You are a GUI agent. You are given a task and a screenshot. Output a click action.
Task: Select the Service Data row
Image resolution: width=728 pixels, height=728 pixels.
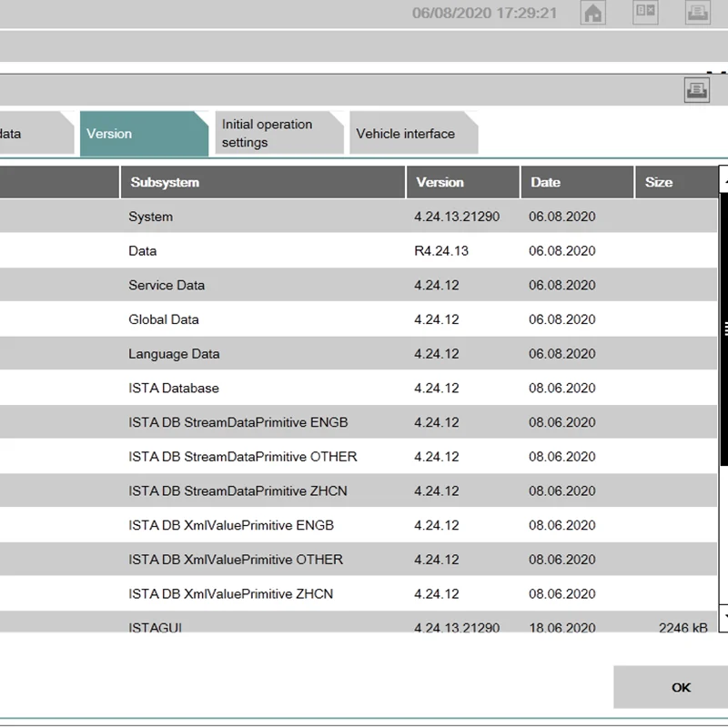tap(359, 285)
